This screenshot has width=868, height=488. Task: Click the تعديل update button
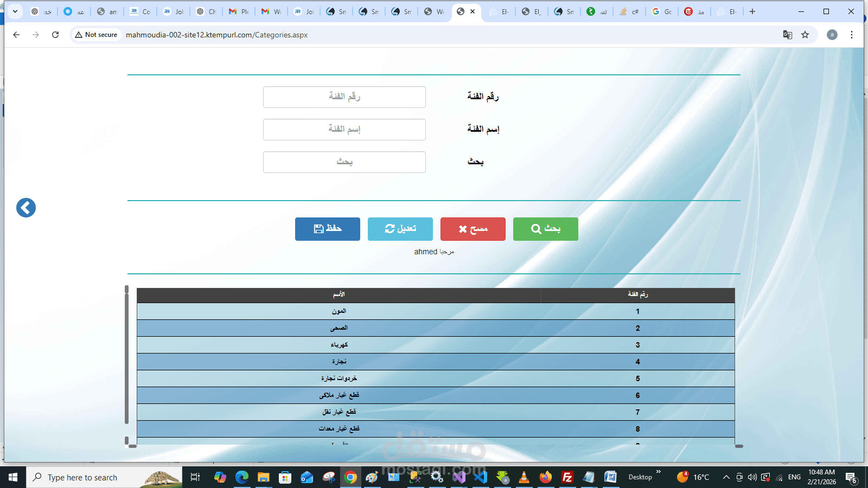[400, 229]
